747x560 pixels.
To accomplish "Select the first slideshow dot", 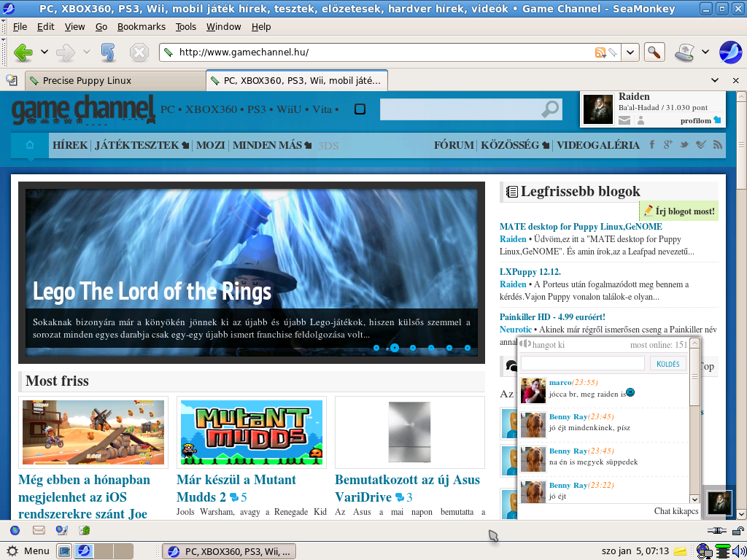I will click(x=376, y=348).
